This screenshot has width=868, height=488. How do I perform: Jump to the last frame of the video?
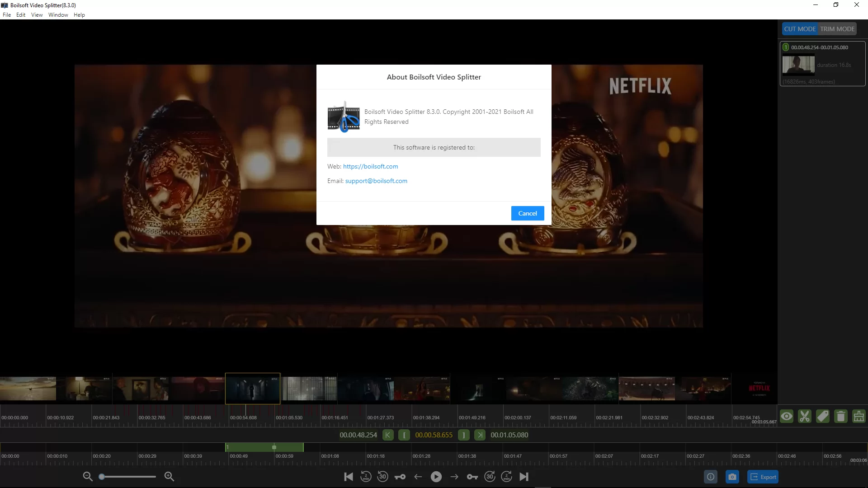click(524, 477)
